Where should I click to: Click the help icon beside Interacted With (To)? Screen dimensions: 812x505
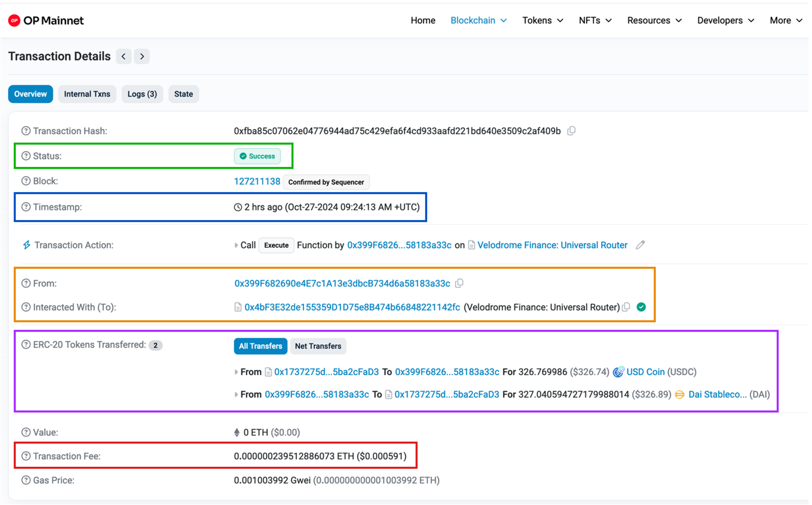pyautogui.click(x=26, y=307)
